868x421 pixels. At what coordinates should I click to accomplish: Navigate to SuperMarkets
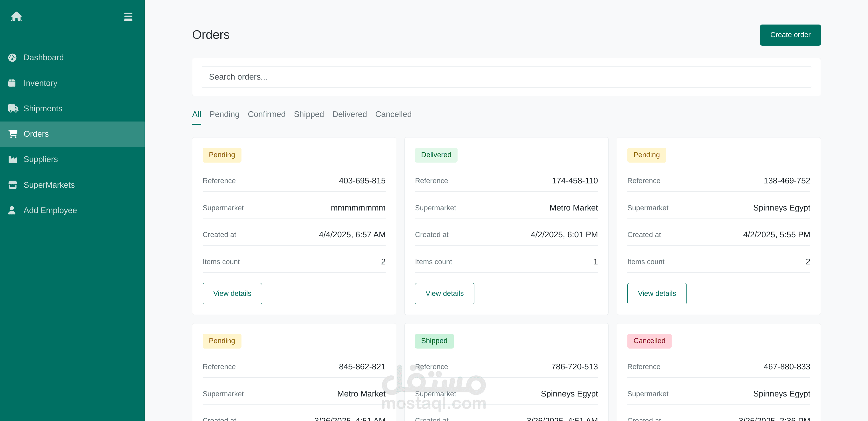tap(72, 185)
